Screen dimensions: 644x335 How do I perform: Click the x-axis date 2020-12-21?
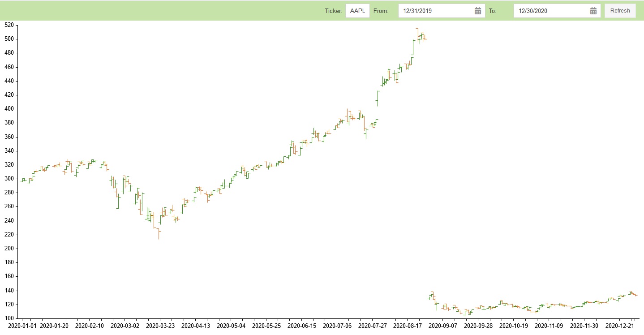pyautogui.click(x=620, y=326)
